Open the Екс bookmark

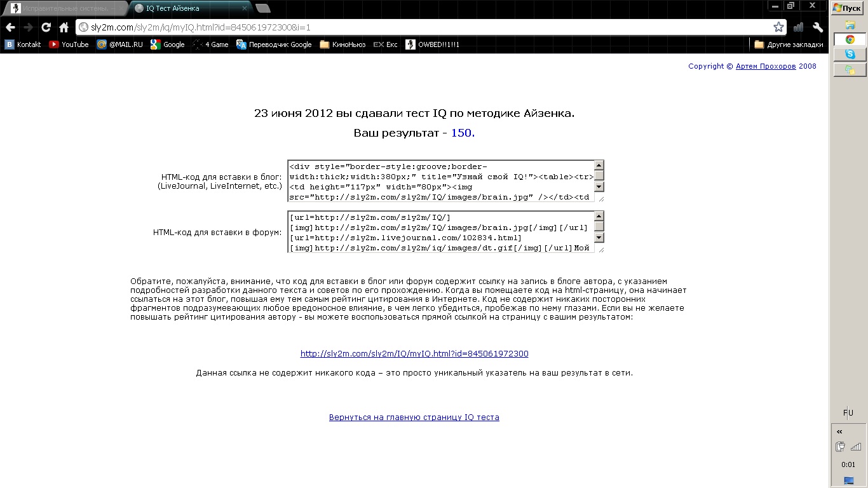(386, 44)
